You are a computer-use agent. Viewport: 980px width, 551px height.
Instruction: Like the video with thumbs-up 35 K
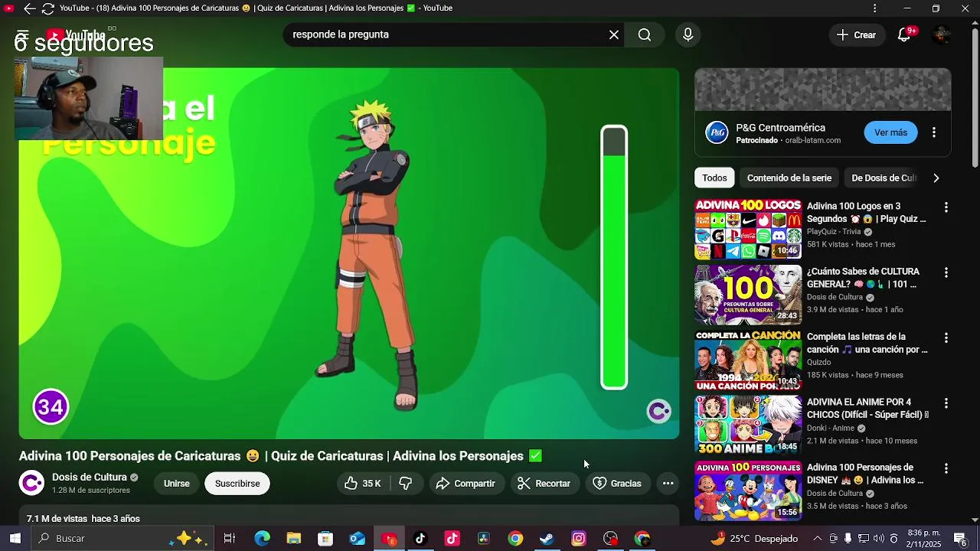363,484
